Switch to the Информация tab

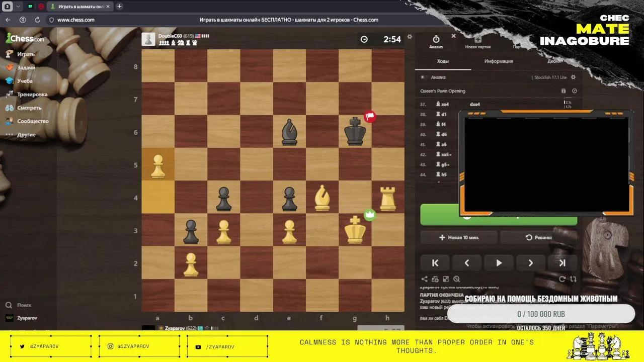pos(499,61)
